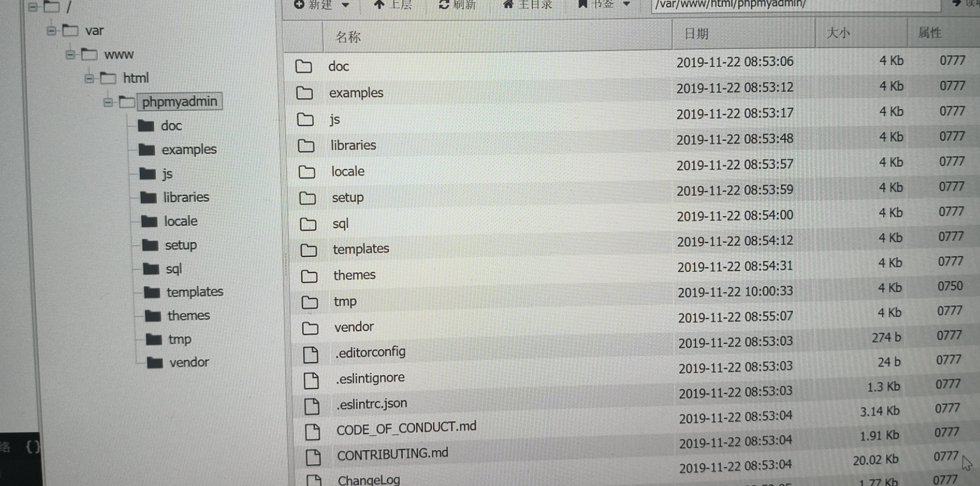The width and height of the screenshot is (980, 486).
Task: Collapse the phpmyadmin tree node
Action: pyautogui.click(x=108, y=102)
